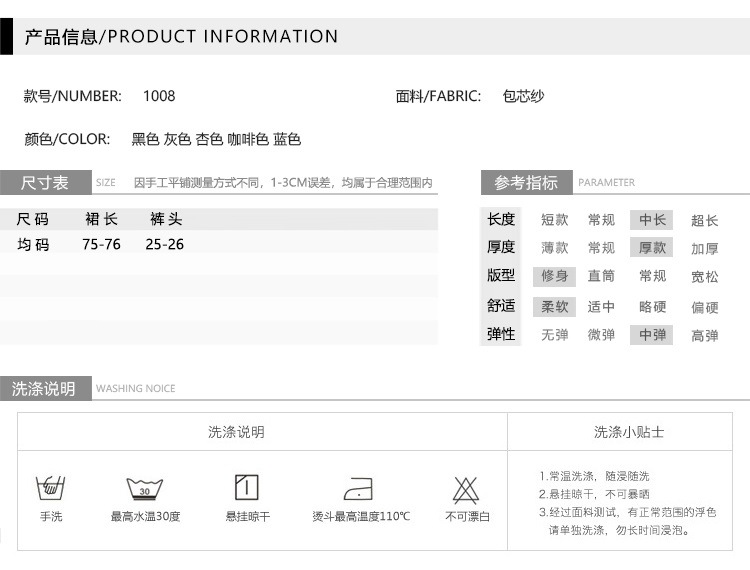Screen dimensions: 750x570
Task: Click the 长度 row label
Action: 501,219
